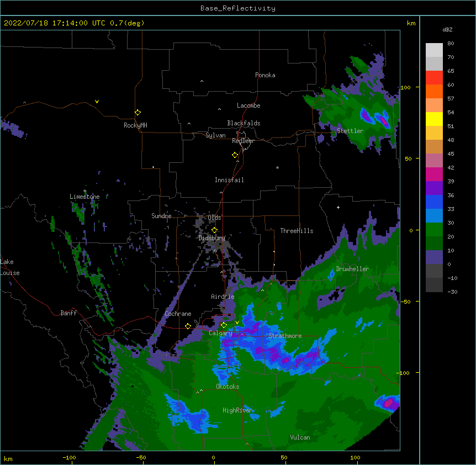Screen dimensions: 476x465
Task: Click the white plus marker north of Drumheller
Action: point(338,207)
